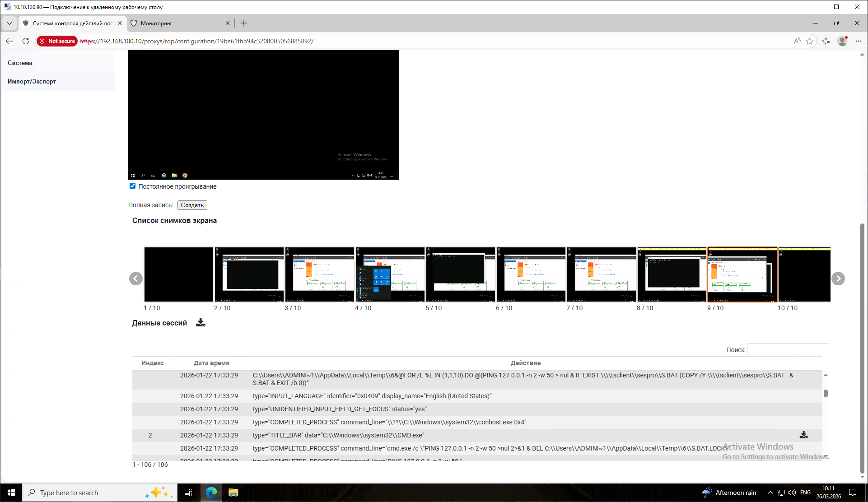
Task: Open screenshot thumbnail 1 / 10
Action: click(x=178, y=274)
